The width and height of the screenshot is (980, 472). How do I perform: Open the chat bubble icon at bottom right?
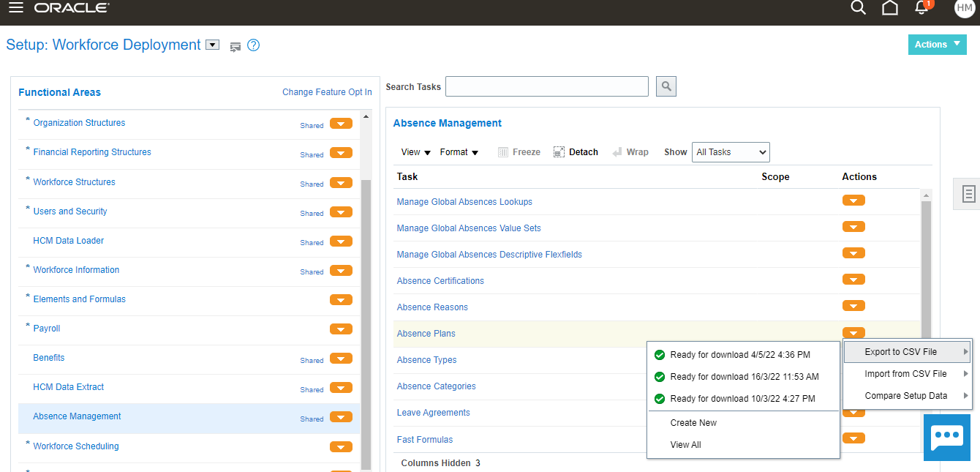tap(946, 437)
